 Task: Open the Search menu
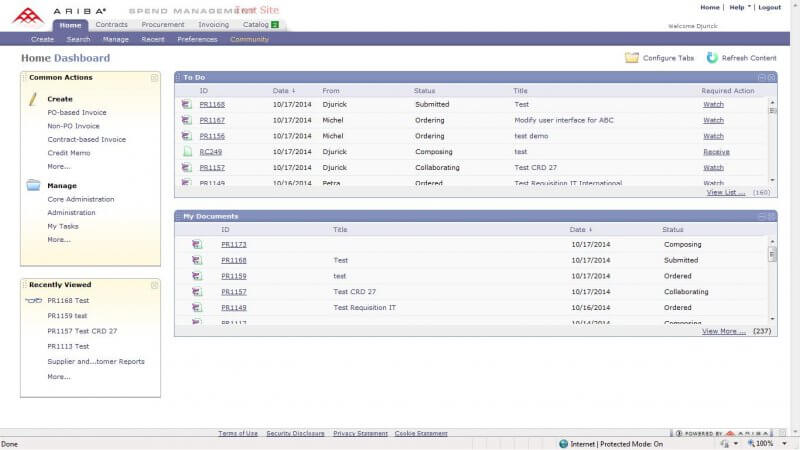pos(78,39)
